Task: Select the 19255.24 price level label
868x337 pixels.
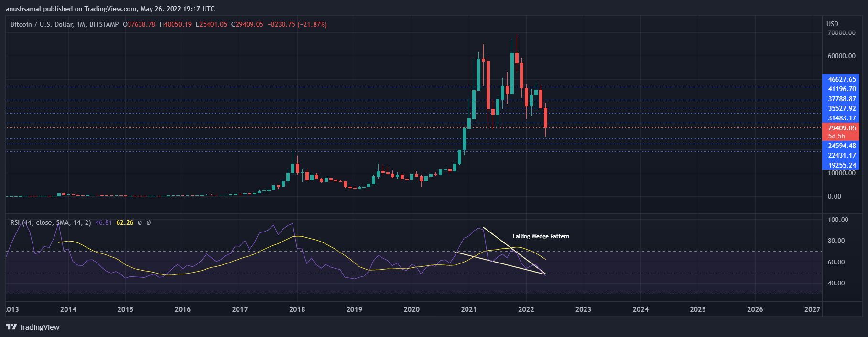Action: 840,165
